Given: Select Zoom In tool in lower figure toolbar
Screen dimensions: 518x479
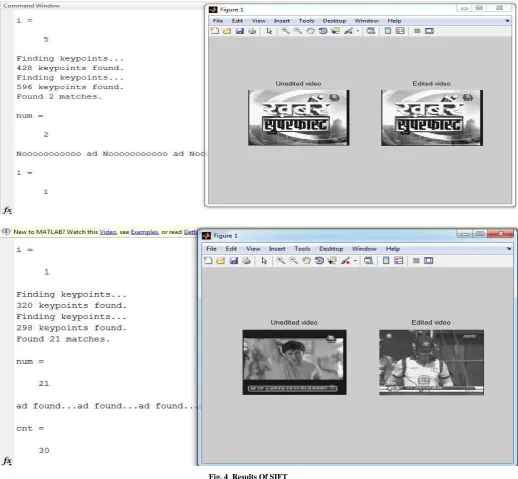Looking at the screenshot, I should coord(281,260).
